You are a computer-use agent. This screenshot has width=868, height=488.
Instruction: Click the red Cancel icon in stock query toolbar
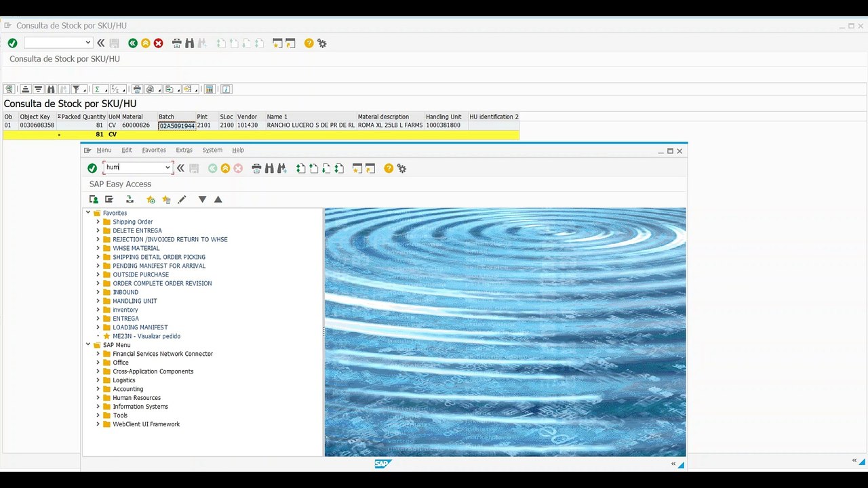click(x=158, y=43)
